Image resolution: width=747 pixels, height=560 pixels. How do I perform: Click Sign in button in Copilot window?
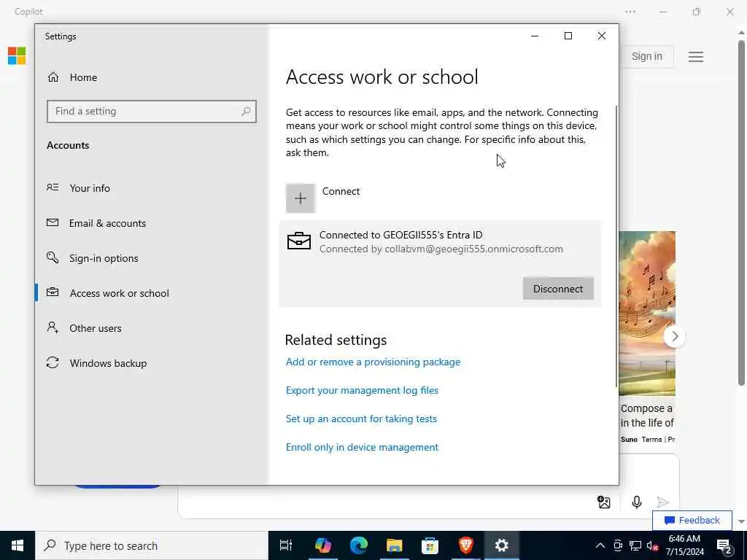pos(646,56)
